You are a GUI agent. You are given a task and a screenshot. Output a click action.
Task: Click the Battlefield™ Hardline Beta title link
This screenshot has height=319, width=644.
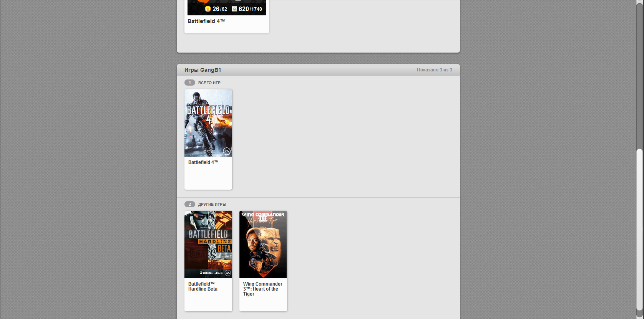pos(203,286)
